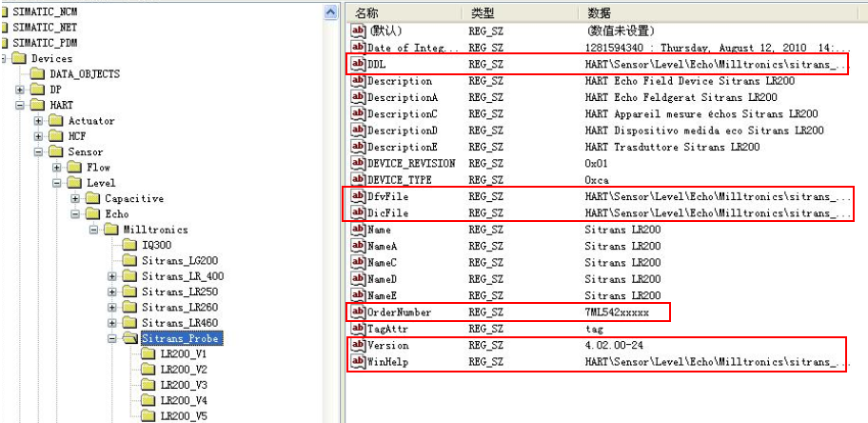The height and width of the screenshot is (423, 868).
Task: Click the 'HART Trasduttore Sitrans LR200' data
Action: pyautogui.click(x=672, y=148)
